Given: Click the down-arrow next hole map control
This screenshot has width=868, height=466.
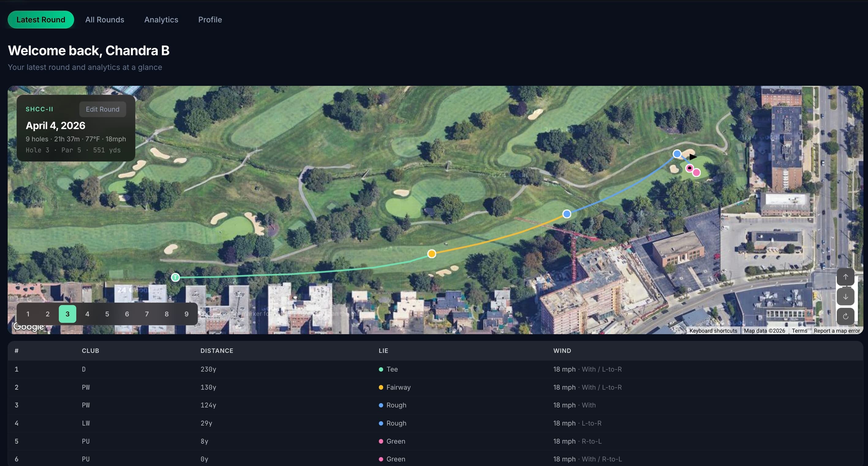Looking at the screenshot, I should pos(845,296).
